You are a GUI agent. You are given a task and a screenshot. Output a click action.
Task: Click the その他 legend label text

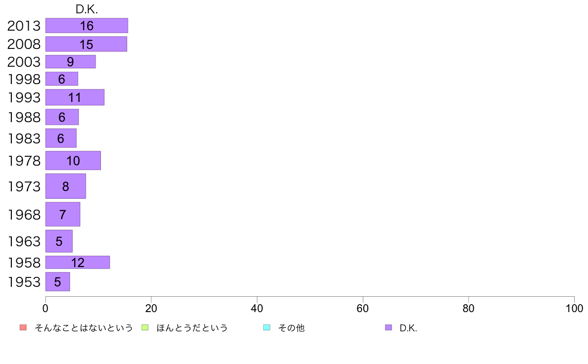tap(291, 328)
